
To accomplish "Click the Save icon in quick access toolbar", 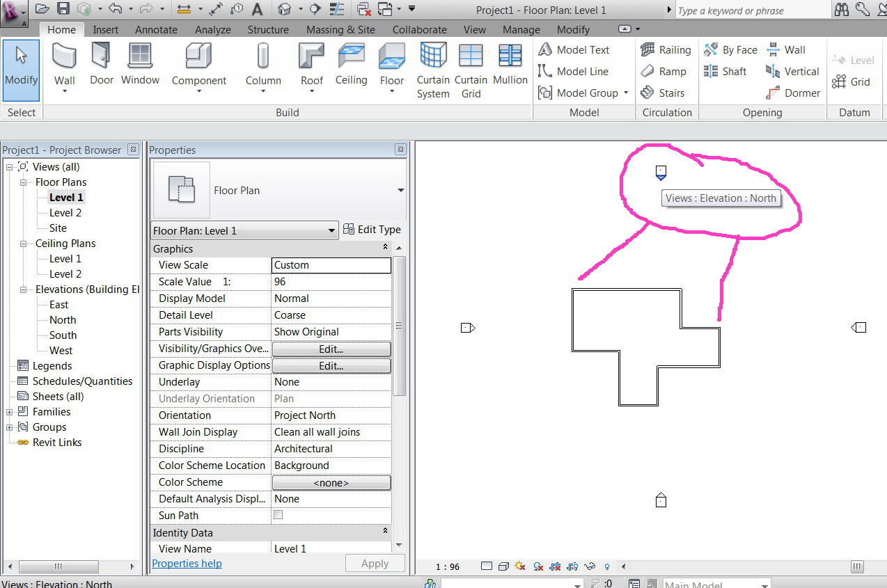I will tap(63, 9).
